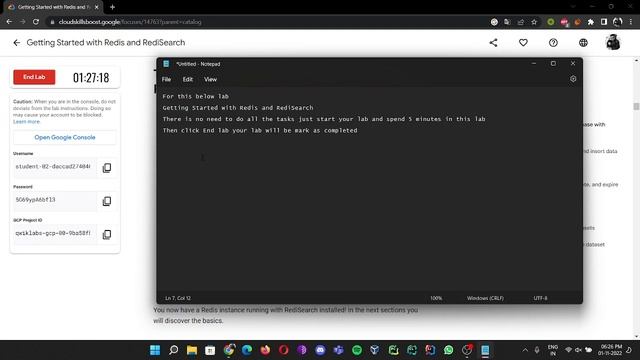Viewport: 640px width, 360px height.
Task: Click 'Ln 7, Col 12' in Notepad status bar
Action: coord(178,298)
